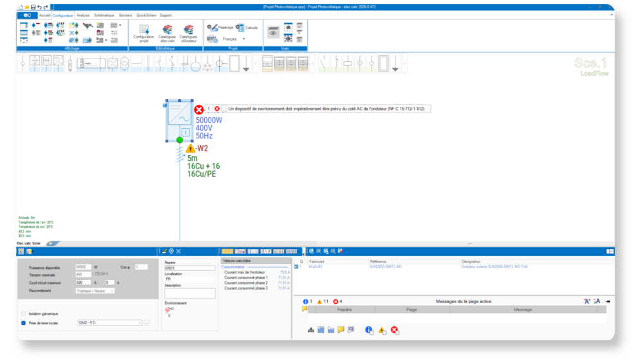Switch to the Analyse ribbon tab
644x361 pixels.
[x=83, y=15]
